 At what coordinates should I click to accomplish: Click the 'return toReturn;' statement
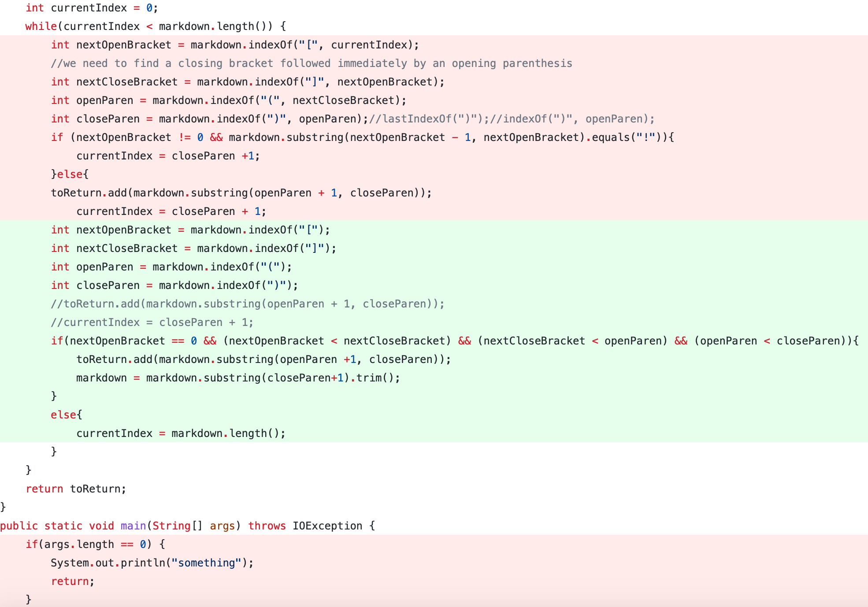pos(76,489)
